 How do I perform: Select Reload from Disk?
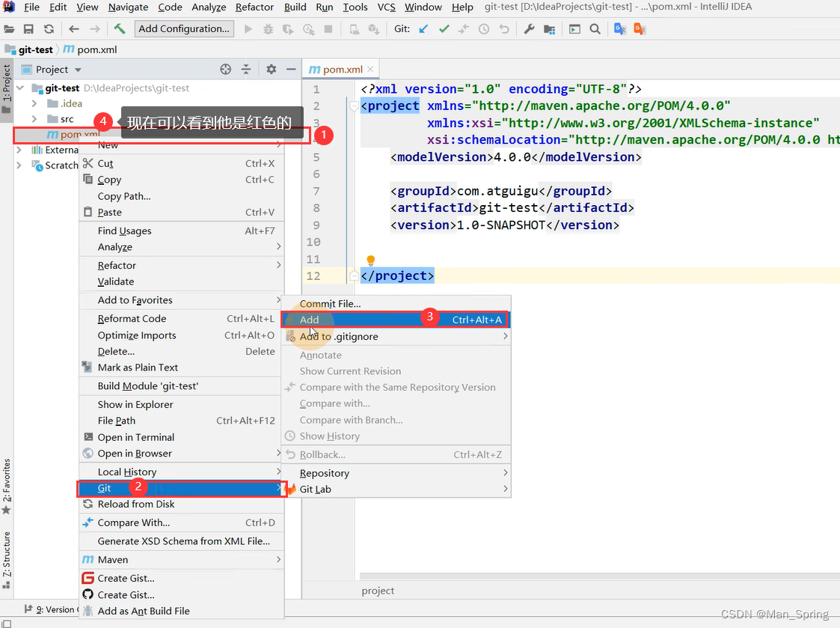(x=181, y=504)
